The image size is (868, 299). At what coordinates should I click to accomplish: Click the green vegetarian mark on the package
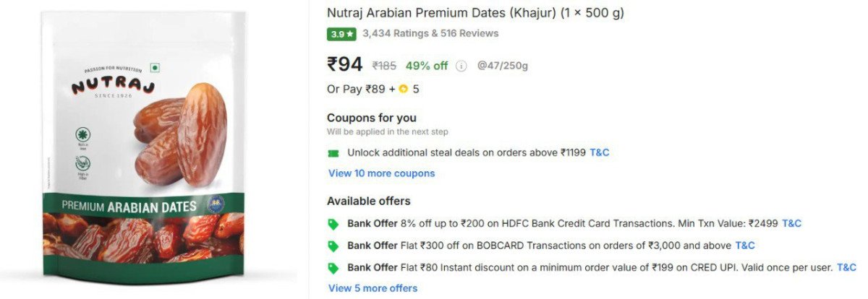(154, 67)
